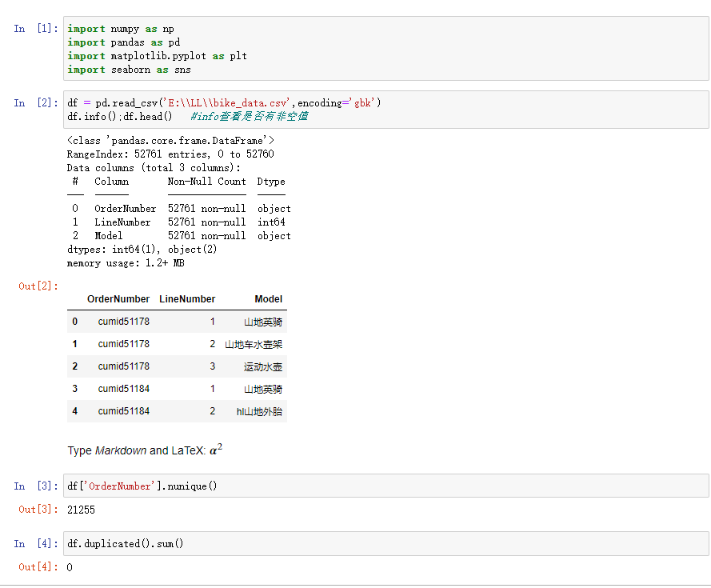The image size is (711, 588).
Task: Click cumid51184 in table row 4
Action: [x=124, y=411]
